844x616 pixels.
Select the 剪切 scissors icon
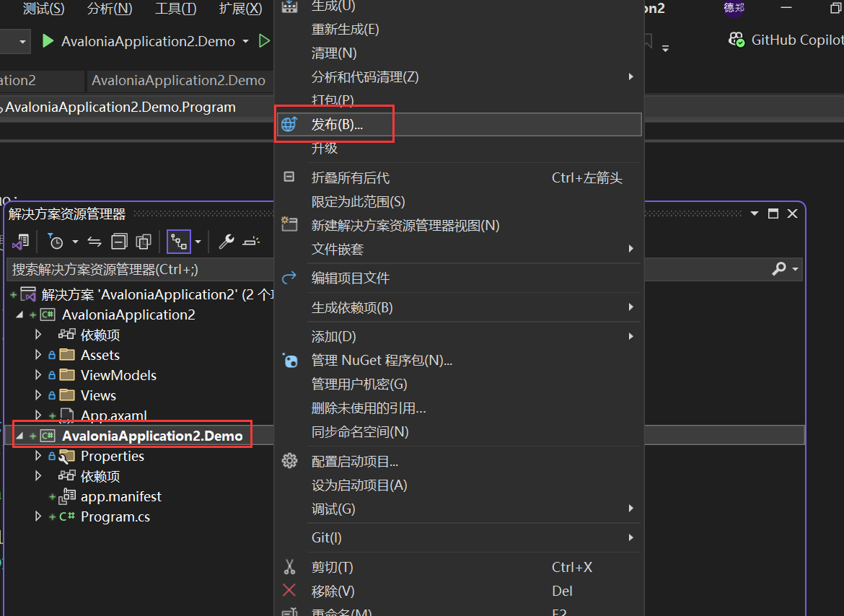pos(290,567)
